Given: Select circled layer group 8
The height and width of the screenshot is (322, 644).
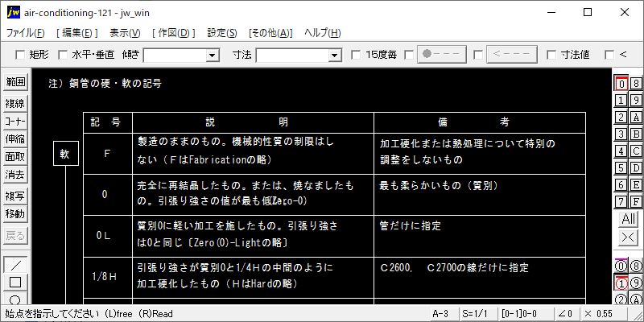Looking at the screenshot, I should 636,266.
